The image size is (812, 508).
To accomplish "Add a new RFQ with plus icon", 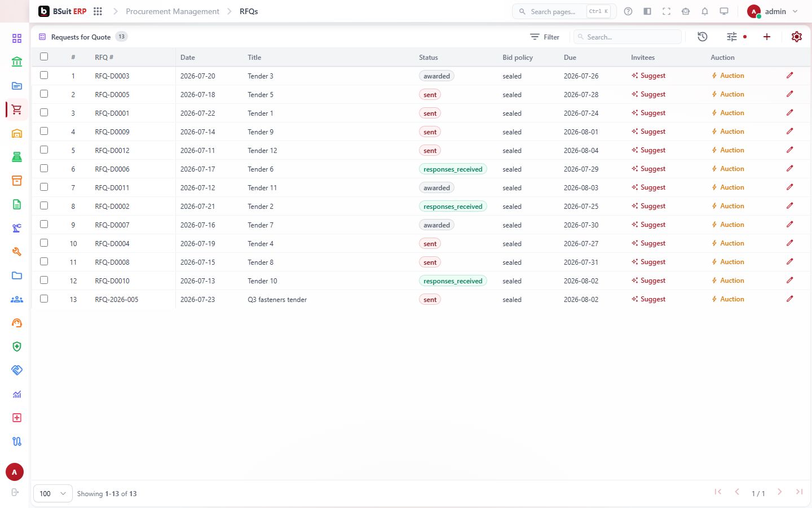I will tap(767, 37).
